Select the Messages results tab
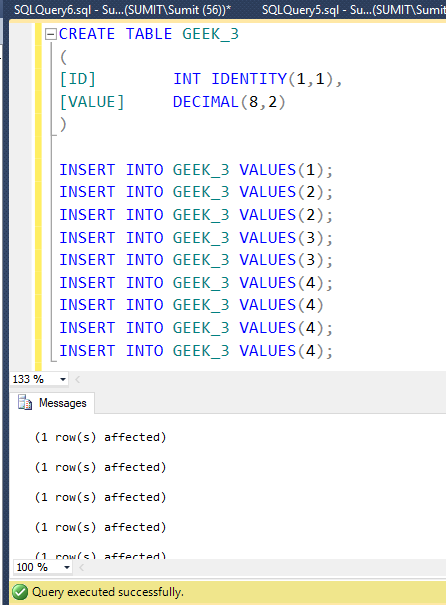This screenshot has height=605, width=446. pos(52,403)
